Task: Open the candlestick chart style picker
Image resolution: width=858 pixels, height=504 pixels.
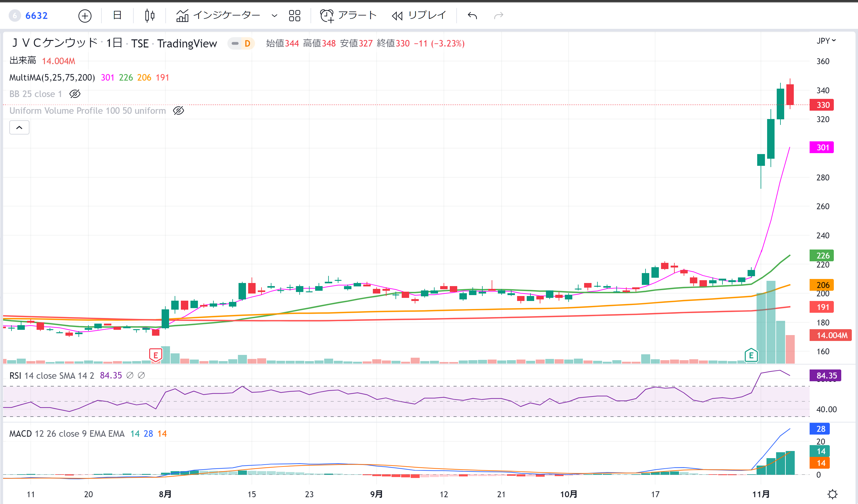Action: [150, 16]
